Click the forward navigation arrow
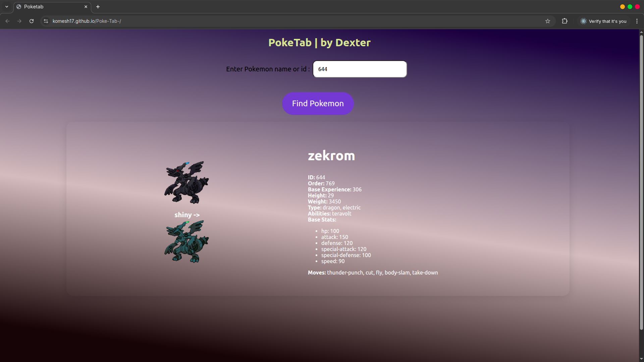 (x=19, y=21)
